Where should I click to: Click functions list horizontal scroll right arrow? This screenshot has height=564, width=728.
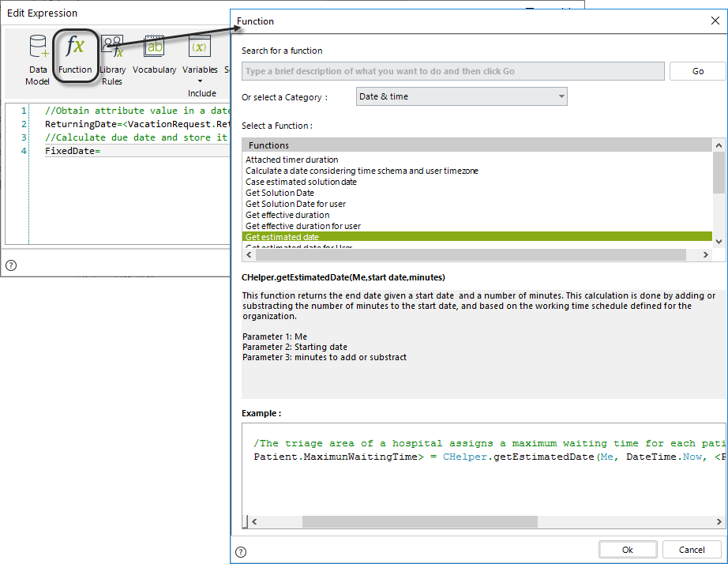click(x=706, y=254)
